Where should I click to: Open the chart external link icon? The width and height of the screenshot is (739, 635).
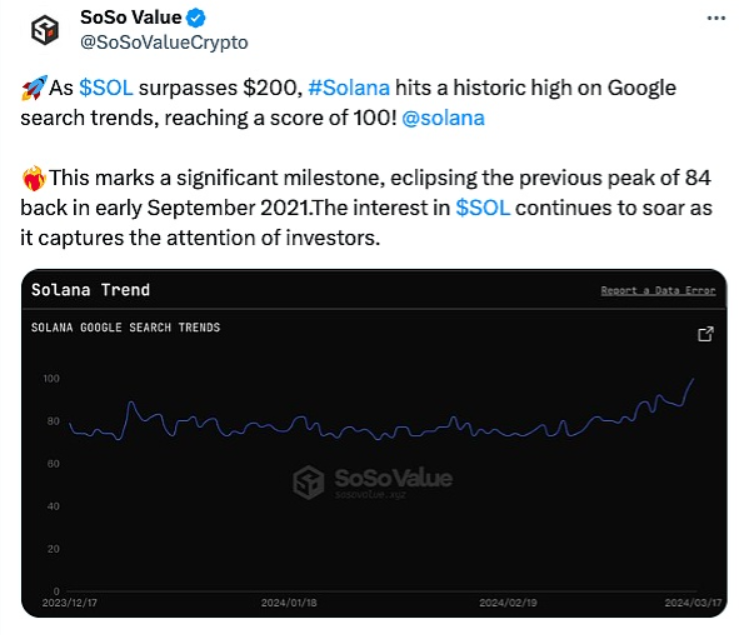click(x=705, y=335)
